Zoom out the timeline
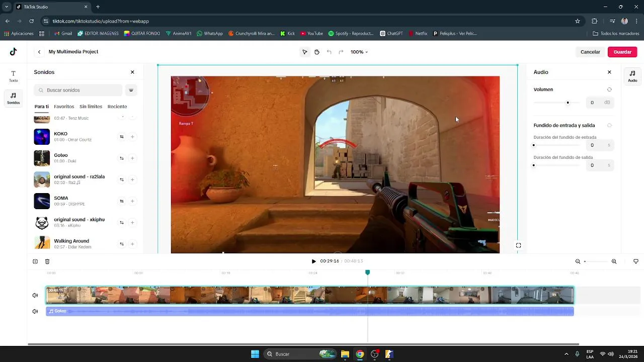644x362 pixels. click(x=578, y=261)
